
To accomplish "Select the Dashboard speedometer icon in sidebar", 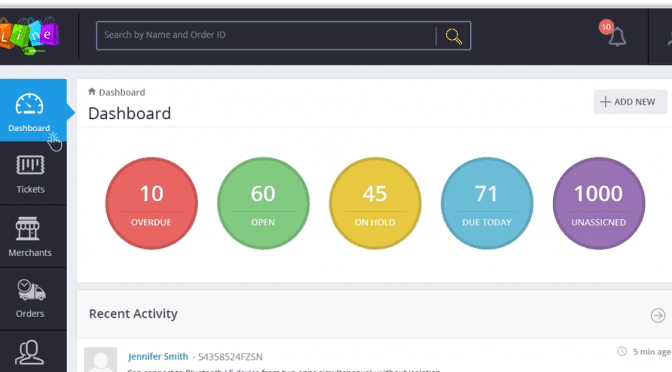I will tap(29, 104).
